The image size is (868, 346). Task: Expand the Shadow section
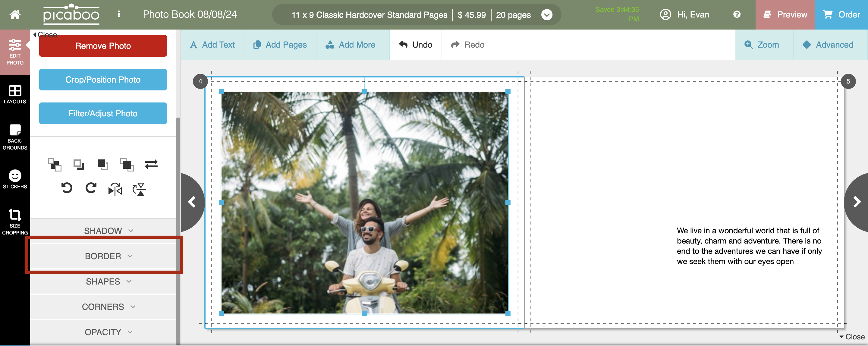pos(103,231)
